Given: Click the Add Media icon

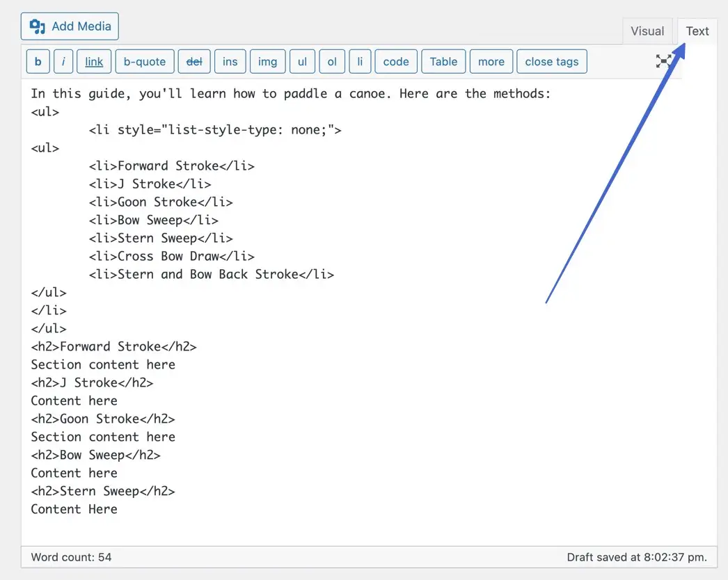Looking at the screenshot, I should coord(37,26).
